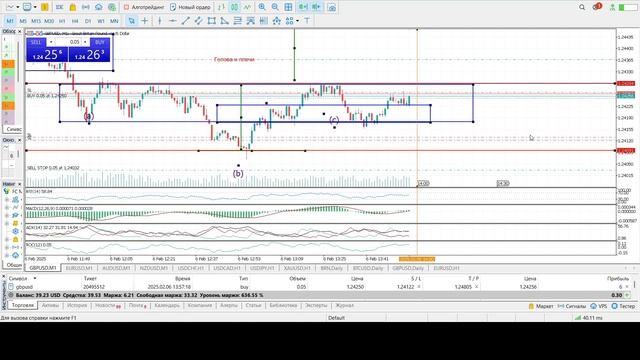640x360 pixels.
Task: Select the M15 timeframe
Action: pyautogui.click(x=36, y=21)
